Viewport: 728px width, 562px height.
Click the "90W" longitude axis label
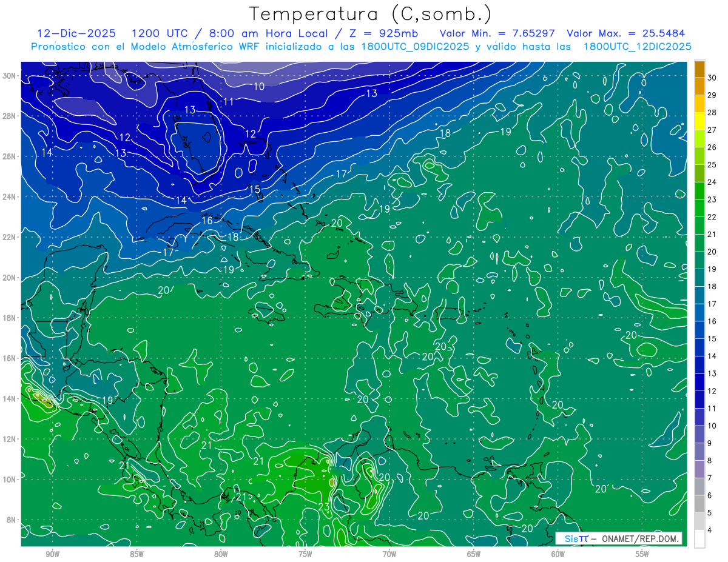tap(52, 554)
